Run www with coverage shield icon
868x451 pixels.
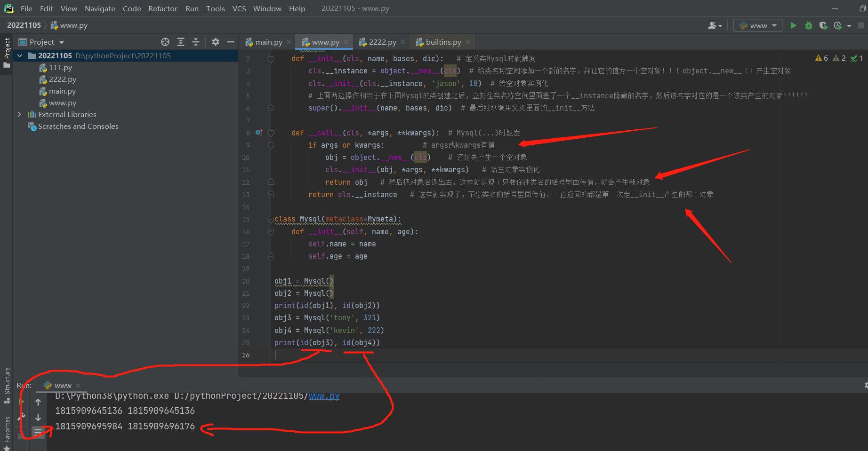(823, 25)
